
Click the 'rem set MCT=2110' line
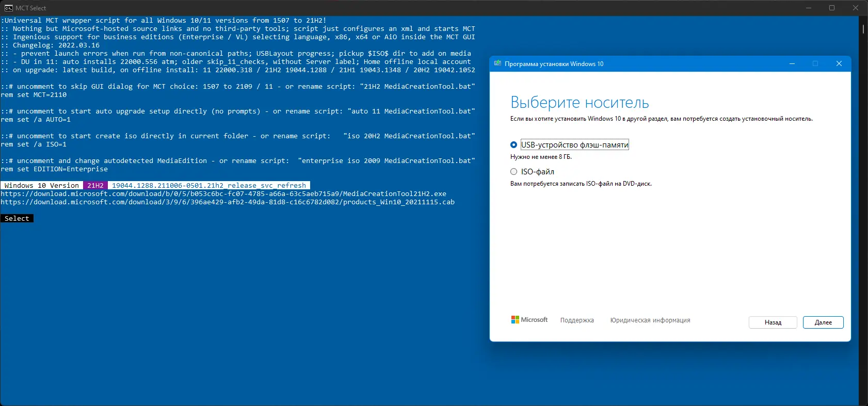pos(34,95)
